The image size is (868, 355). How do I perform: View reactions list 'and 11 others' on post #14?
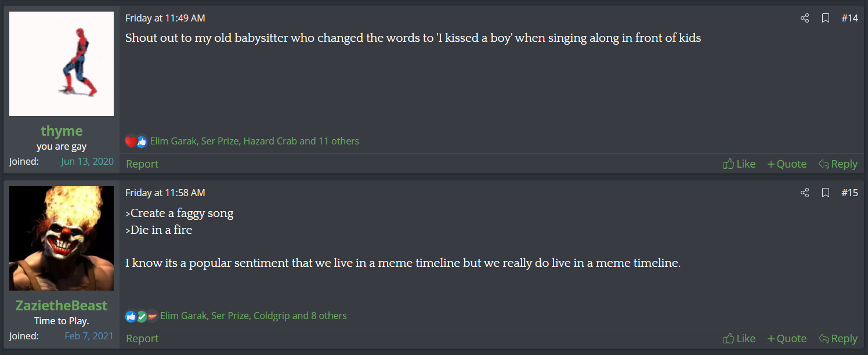(330, 141)
